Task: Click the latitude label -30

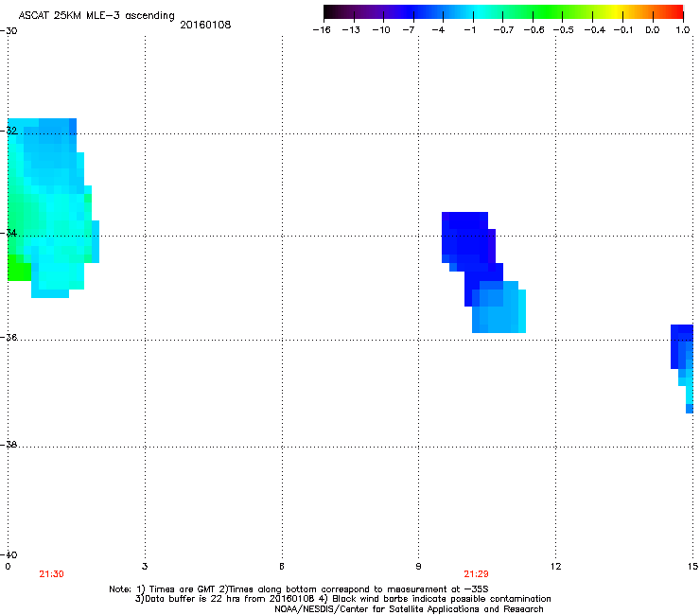Action: click(x=9, y=31)
